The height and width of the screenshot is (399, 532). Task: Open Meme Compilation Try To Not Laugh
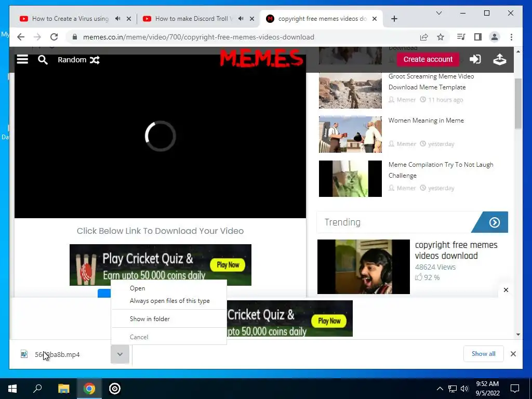pyautogui.click(x=441, y=170)
